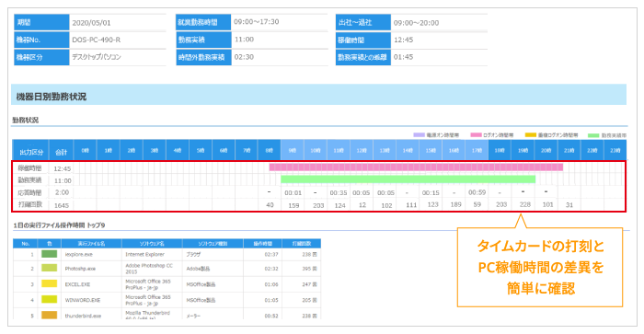Viewport: 644px width, 334px height.
Task: Select the 18時 column header
Action: tap(500, 150)
